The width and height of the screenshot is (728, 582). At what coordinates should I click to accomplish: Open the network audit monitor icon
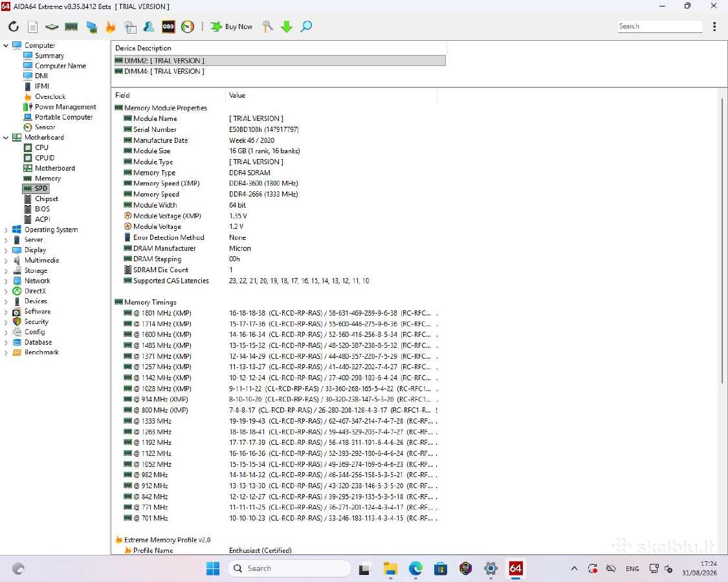click(91, 27)
